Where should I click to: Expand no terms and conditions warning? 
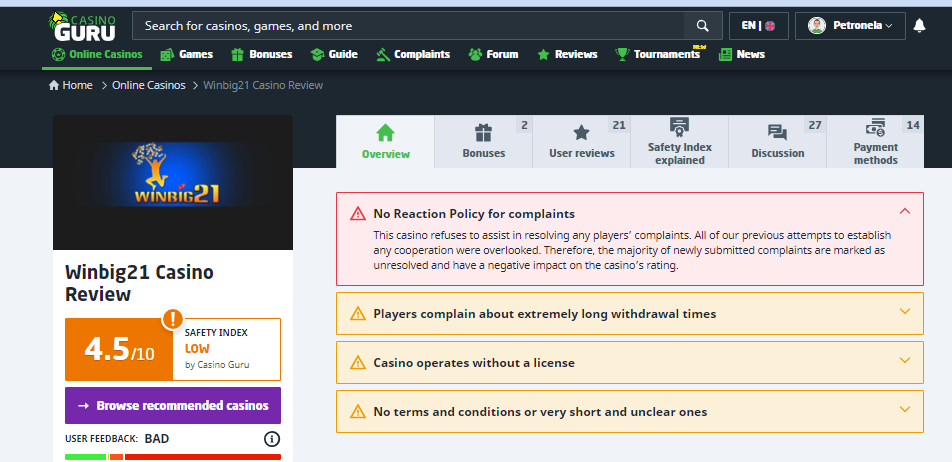click(x=905, y=411)
